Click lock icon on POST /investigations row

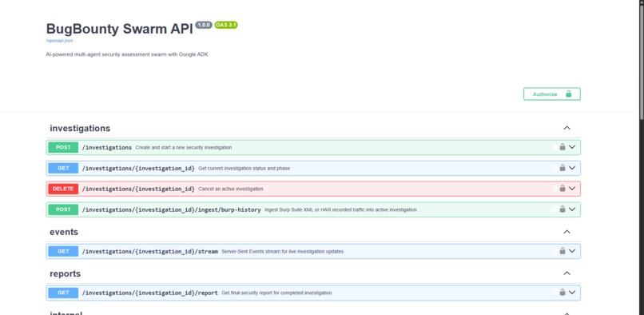point(563,147)
